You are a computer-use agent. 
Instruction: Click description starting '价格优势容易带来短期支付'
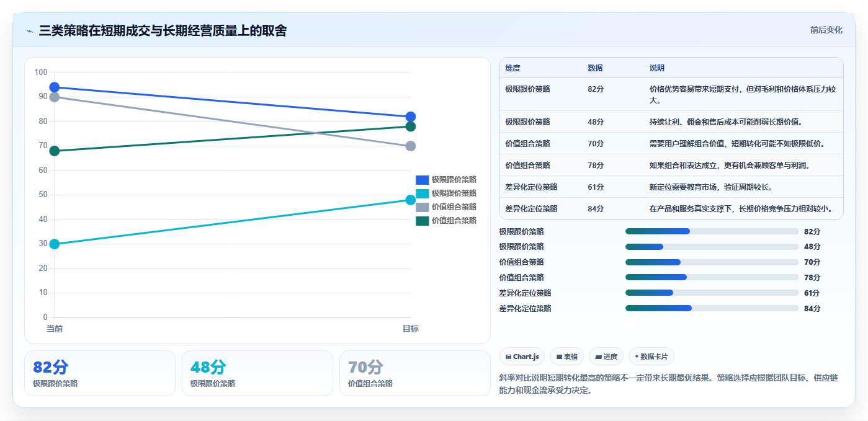click(743, 94)
